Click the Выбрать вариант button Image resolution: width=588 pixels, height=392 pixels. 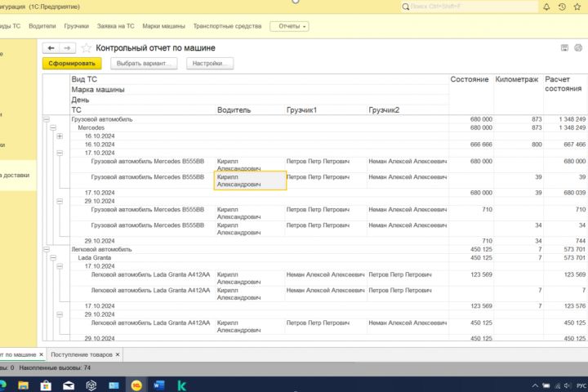[x=144, y=64]
